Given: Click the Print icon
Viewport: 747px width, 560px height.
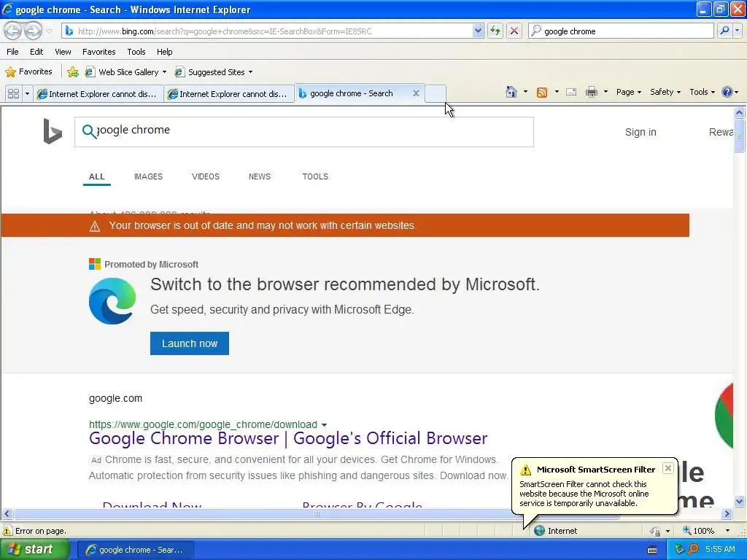Looking at the screenshot, I should tap(591, 92).
